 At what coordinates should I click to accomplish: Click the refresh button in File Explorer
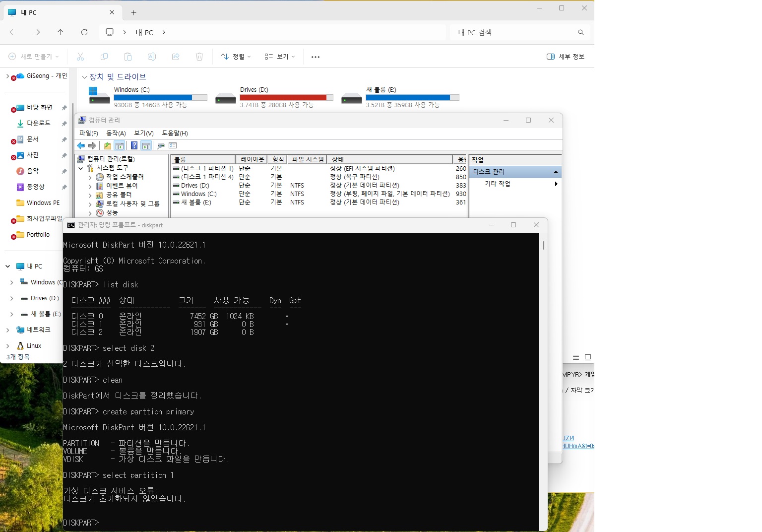pos(84,32)
